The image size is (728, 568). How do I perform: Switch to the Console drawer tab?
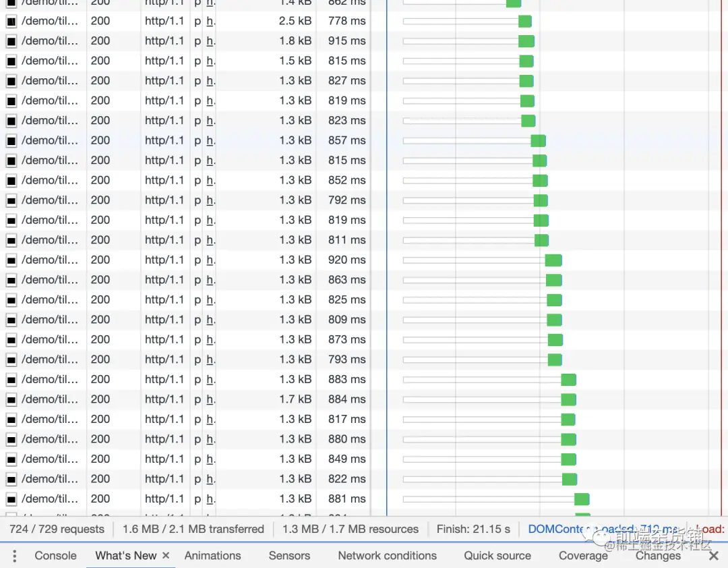coord(55,555)
